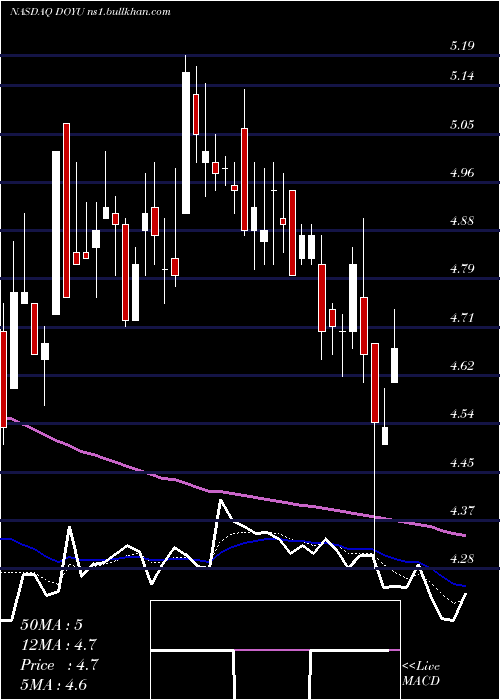Select the 4.62 price axis label
The width and height of the screenshot is (500, 700).
click(x=462, y=366)
